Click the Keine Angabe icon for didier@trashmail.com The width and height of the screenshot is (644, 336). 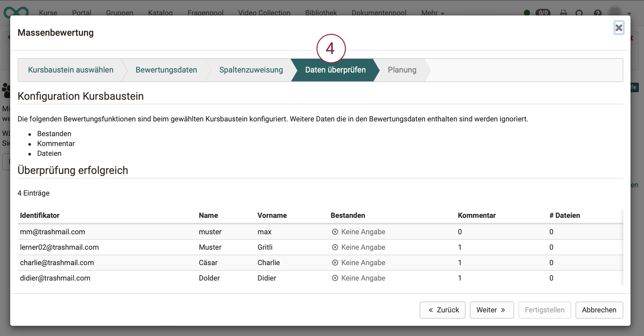point(335,278)
